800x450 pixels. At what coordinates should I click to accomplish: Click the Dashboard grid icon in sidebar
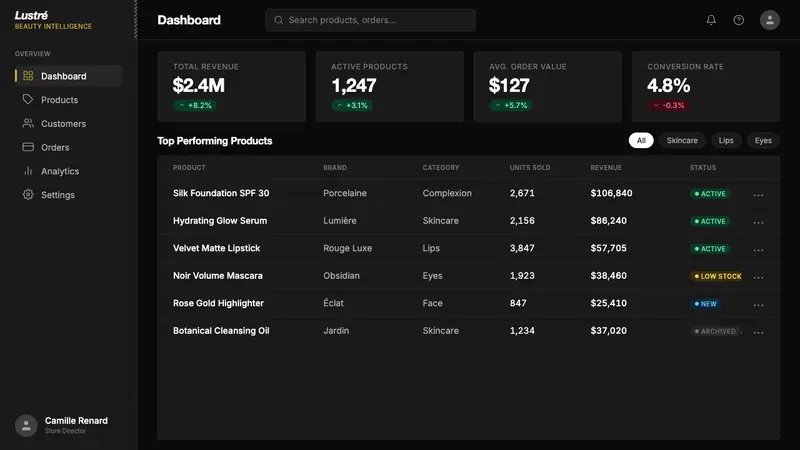click(x=28, y=76)
